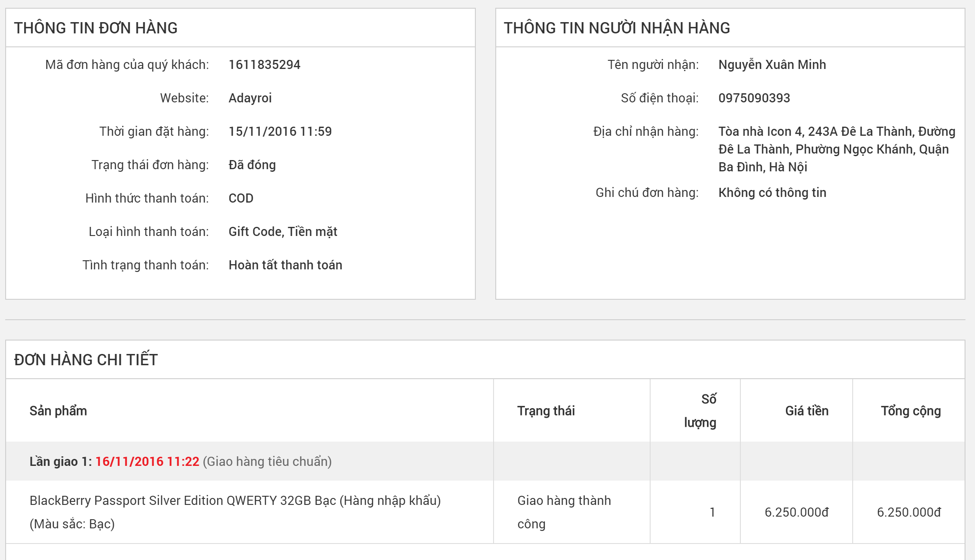Click the Số lượng column header
Viewport: 975px width, 560px height.
[x=700, y=411]
